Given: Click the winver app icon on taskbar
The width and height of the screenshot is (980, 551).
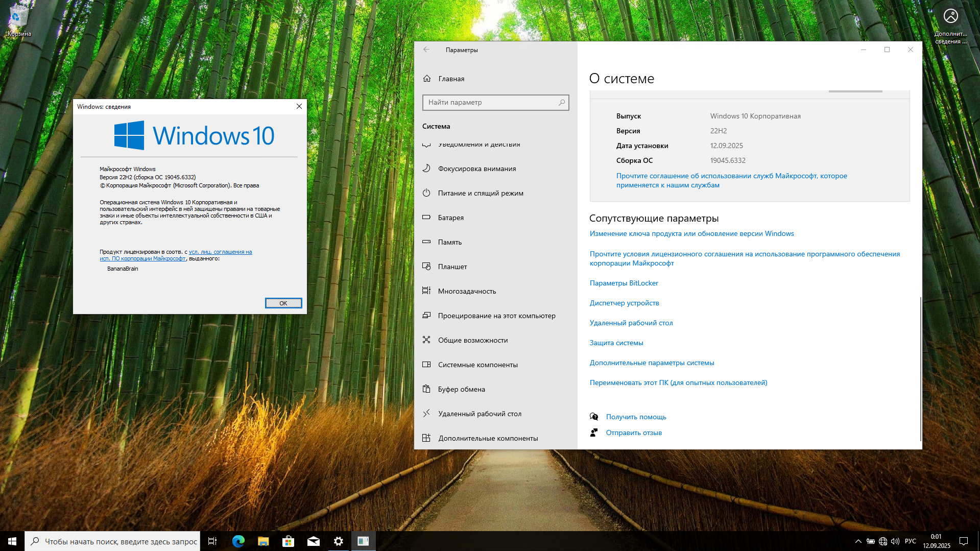Looking at the screenshot, I should (363, 541).
